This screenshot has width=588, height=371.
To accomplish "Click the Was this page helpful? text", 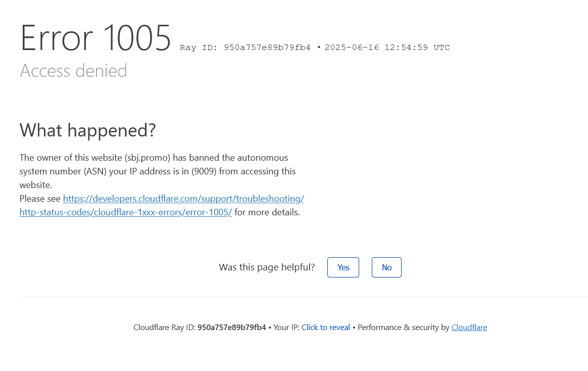I will (267, 267).
